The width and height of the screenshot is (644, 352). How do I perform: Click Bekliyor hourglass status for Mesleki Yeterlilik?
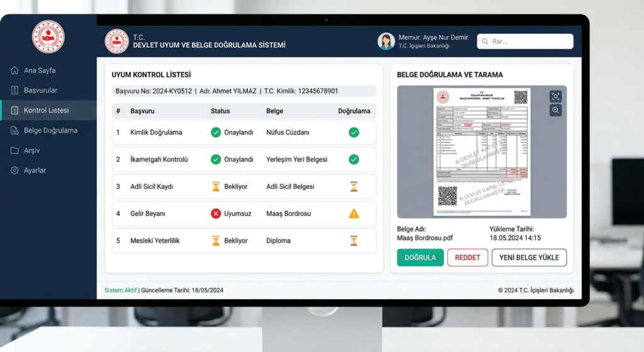click(216, 241)
